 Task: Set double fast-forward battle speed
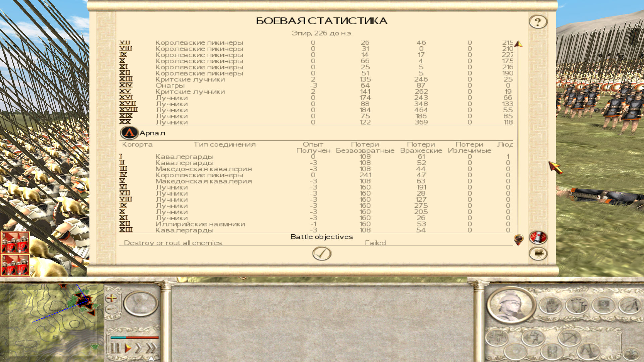click(x=139, y=348)
